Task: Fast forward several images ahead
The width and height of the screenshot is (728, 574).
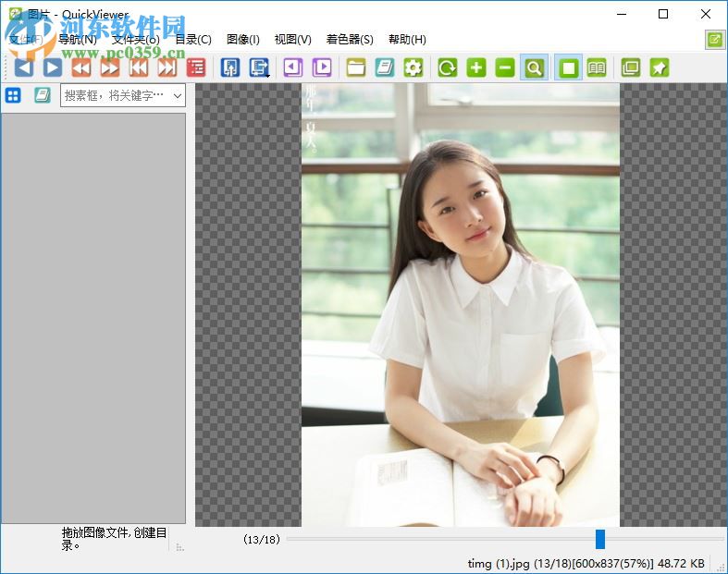Action: (x=110, y=68)
